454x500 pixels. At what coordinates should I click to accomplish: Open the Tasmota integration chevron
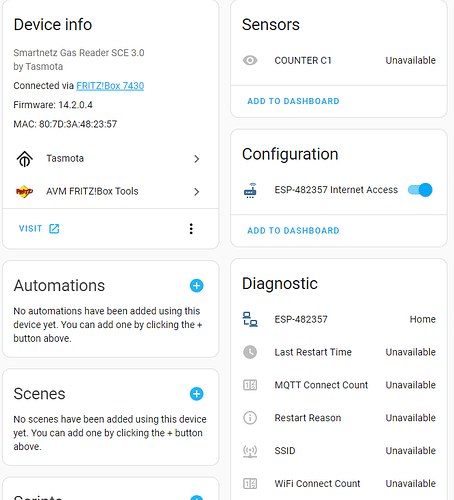197,159
